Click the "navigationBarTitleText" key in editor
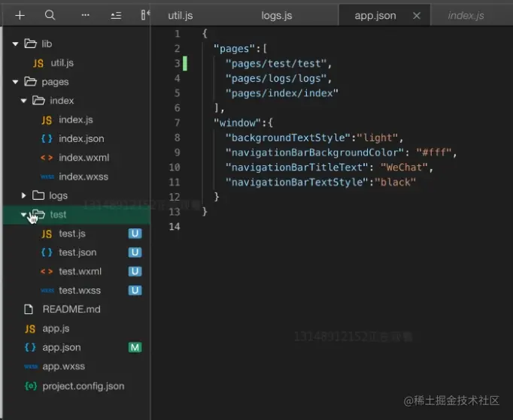Screen dimensions: 513x420 click(x=297, y=168)
